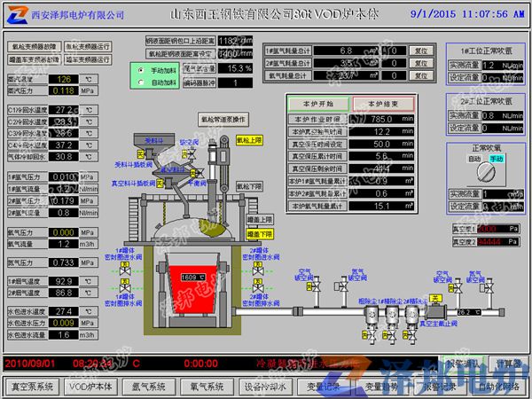The width and height of the screenshot is (532, 399).
Task: Click the 氧枪距钢液面距离设定 value field
Action: point(232,53)
